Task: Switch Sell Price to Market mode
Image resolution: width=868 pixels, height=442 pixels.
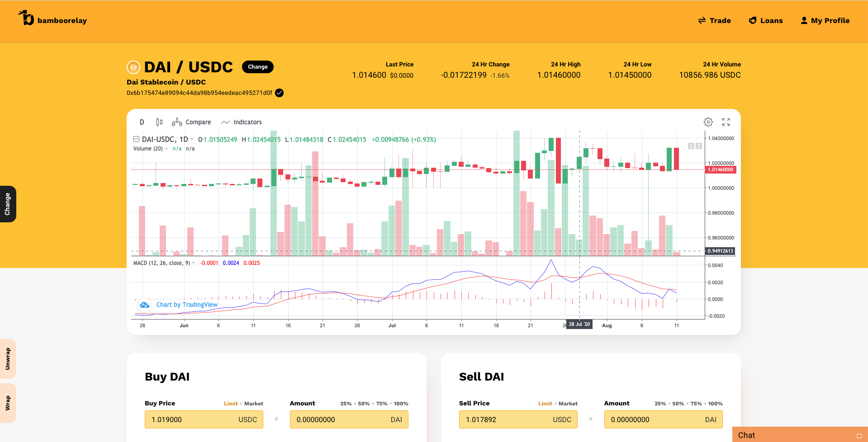Action: pos(568,404)
